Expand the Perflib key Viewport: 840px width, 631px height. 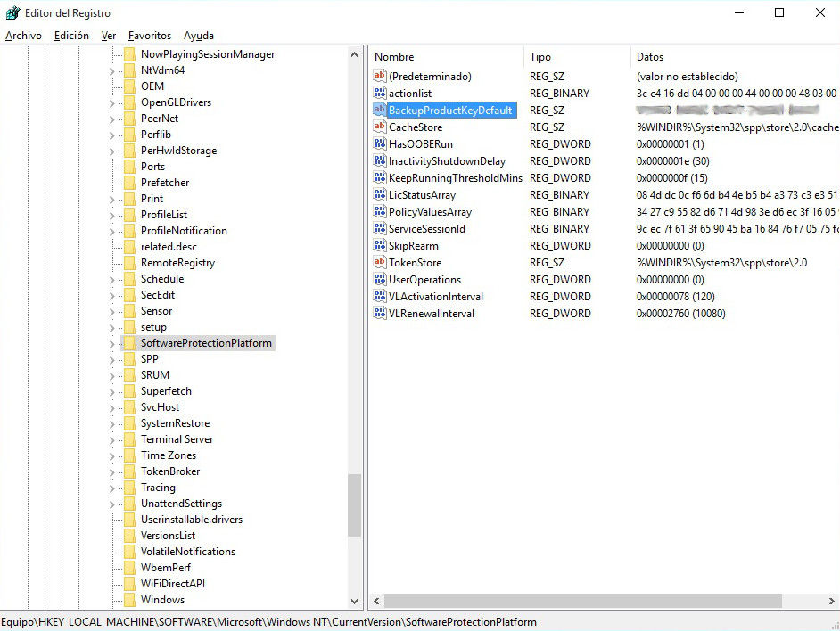pos(111,135)
